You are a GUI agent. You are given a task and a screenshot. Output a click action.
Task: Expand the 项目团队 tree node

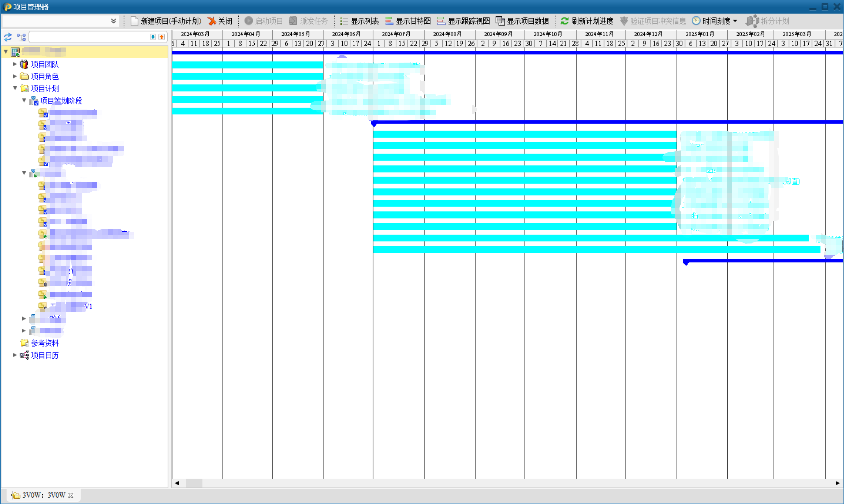click(x=15, y=64)
